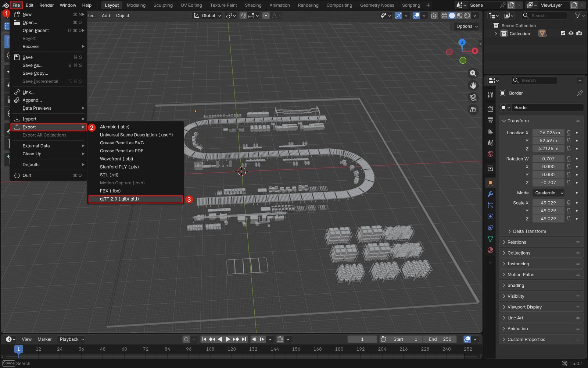Select FBX (.fbx) export entry
The image size is (588, 368).
click(136, 191)
